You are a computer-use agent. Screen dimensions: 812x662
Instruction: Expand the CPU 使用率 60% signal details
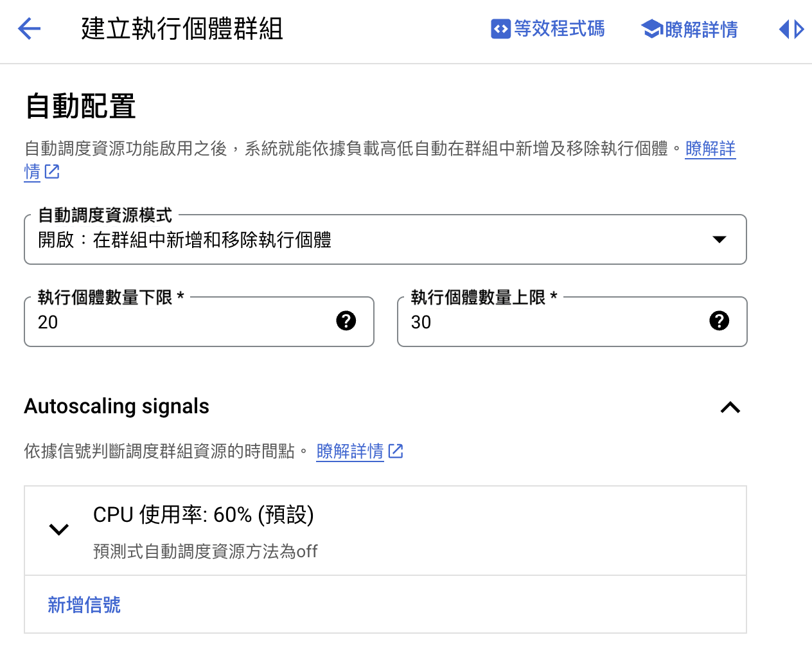coord(58,529)
